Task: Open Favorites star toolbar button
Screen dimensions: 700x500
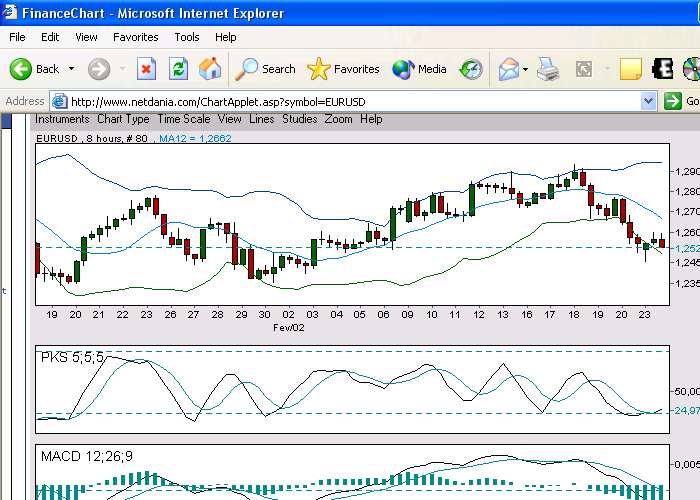Action: click(x=343, y=69)
